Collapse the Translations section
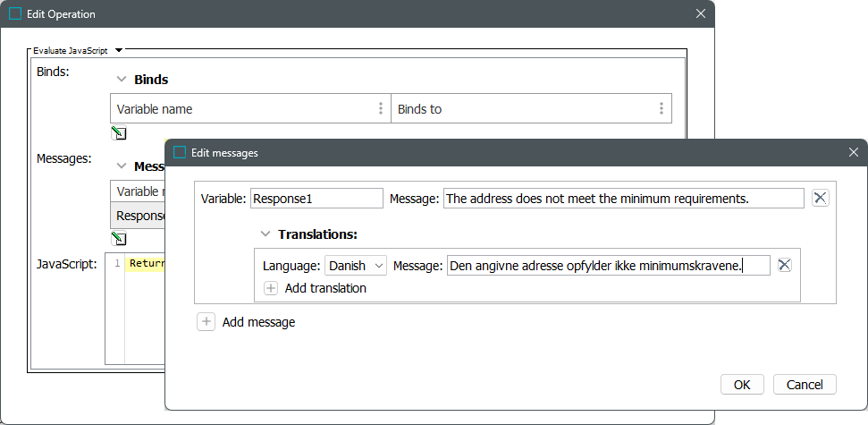Screen dimensions: 868x425 [x=265, y=234]
